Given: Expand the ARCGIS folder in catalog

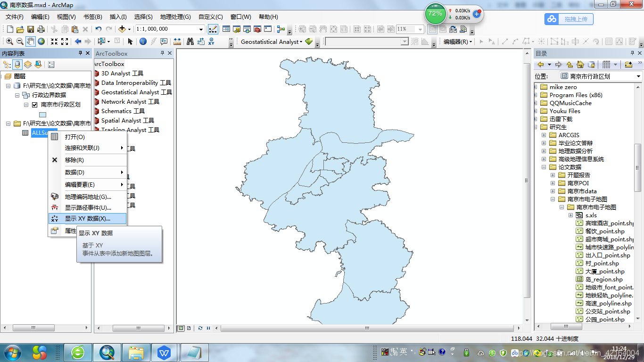Looking at the screenshot, I should [544, 135].
